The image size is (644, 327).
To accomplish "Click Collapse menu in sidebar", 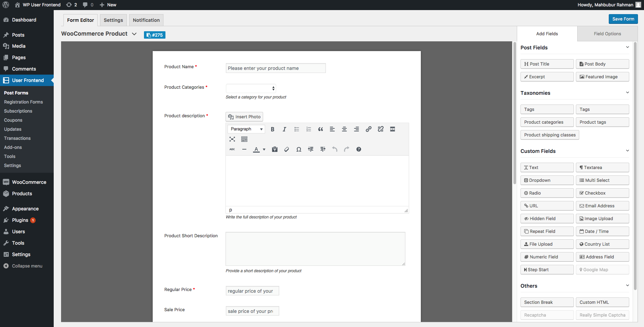I will 27,266.
